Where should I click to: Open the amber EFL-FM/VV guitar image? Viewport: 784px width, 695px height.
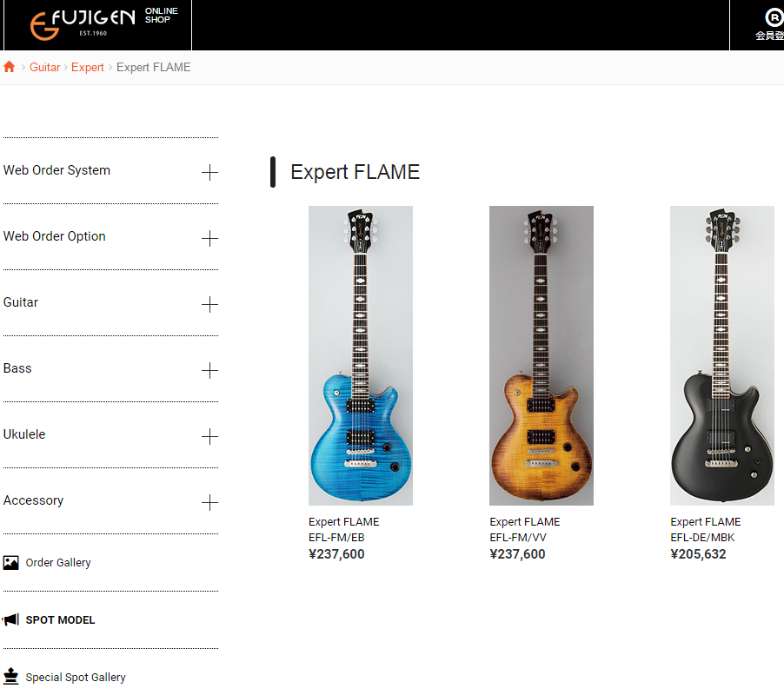pyautogui.click(x=541, y=355)
